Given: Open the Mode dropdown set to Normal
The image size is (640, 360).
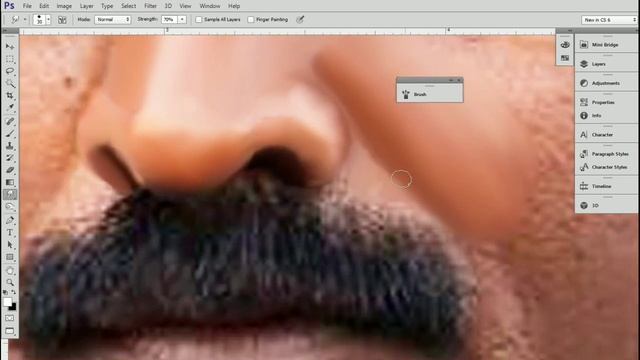Looking at the screenshot, I should (x=113, y=19).
